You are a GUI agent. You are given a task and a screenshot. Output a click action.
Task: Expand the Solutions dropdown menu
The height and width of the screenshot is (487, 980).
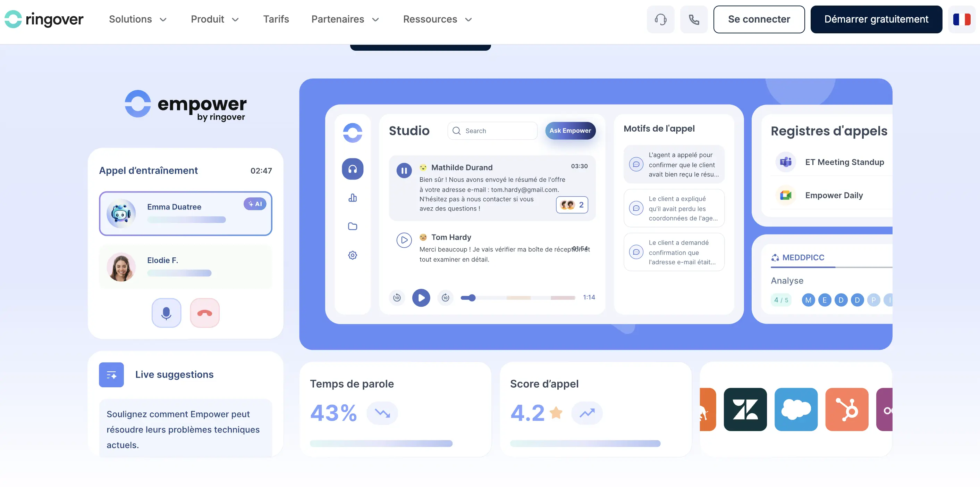[x=138, y=19]
